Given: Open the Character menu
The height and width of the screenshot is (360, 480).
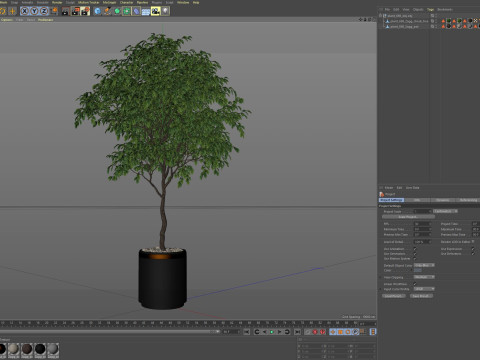Looking at the screenshot, I should coord(126,2).
